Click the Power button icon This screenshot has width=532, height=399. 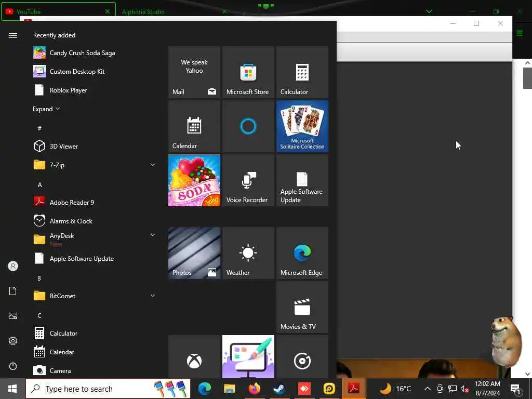13,366
